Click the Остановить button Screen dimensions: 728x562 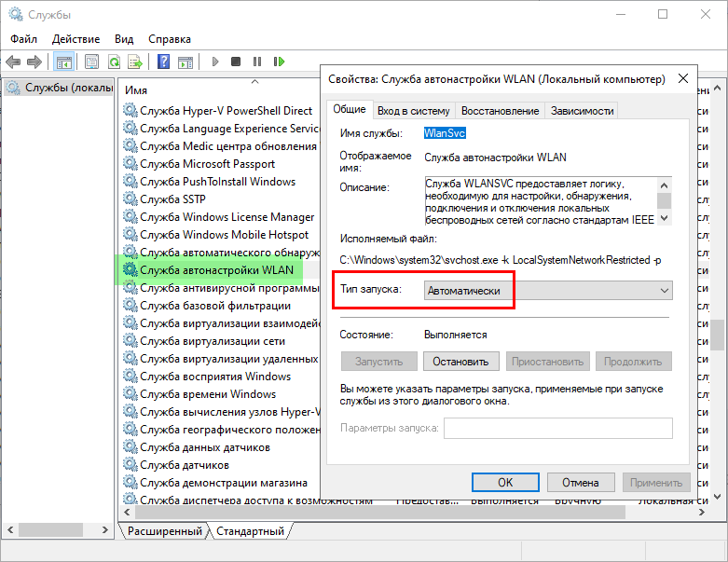point(460,362)
